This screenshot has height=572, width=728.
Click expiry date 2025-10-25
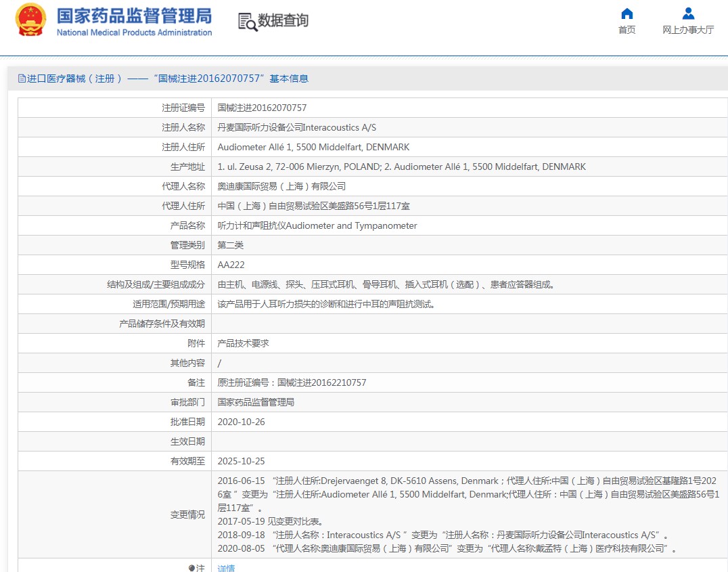242,461
